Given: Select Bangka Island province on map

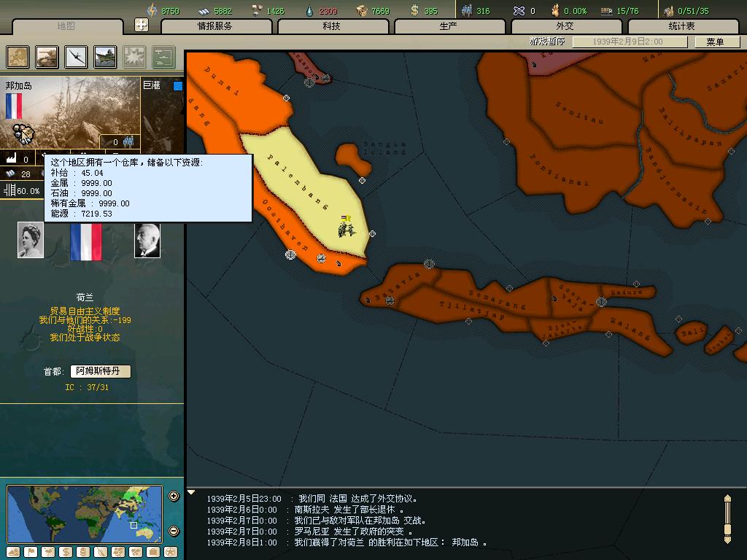Looking at the screenshot, I should point(354,159).
